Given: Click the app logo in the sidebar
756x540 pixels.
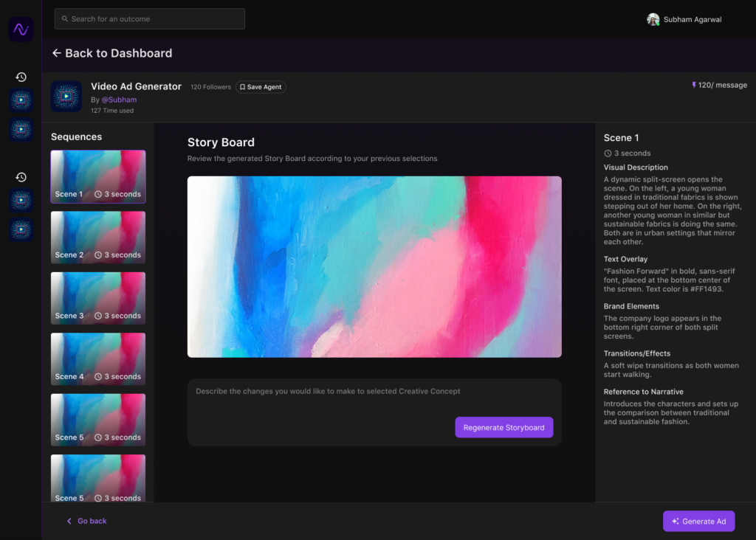Looking at the screenshot, I should point(21,30).
